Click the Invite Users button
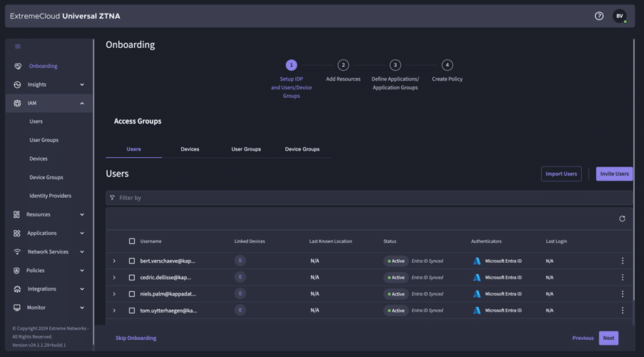 (x=614, y=174)
